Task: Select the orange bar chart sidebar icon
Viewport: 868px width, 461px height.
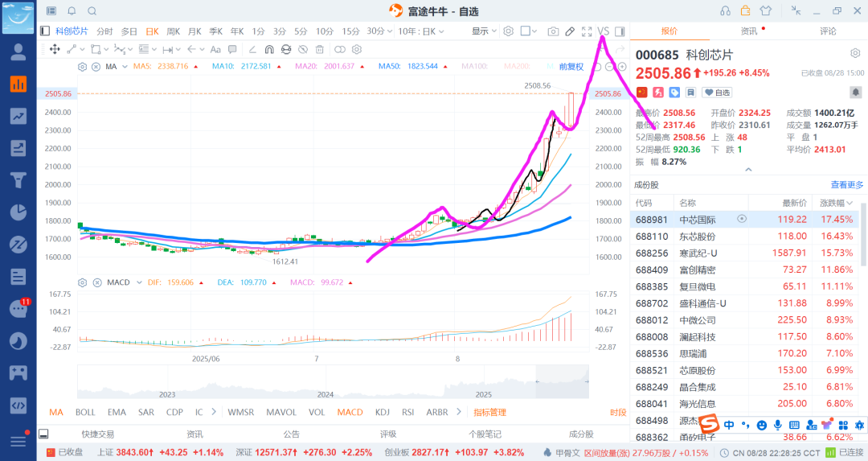Action: pyautogui.click(x=18, y=84)
